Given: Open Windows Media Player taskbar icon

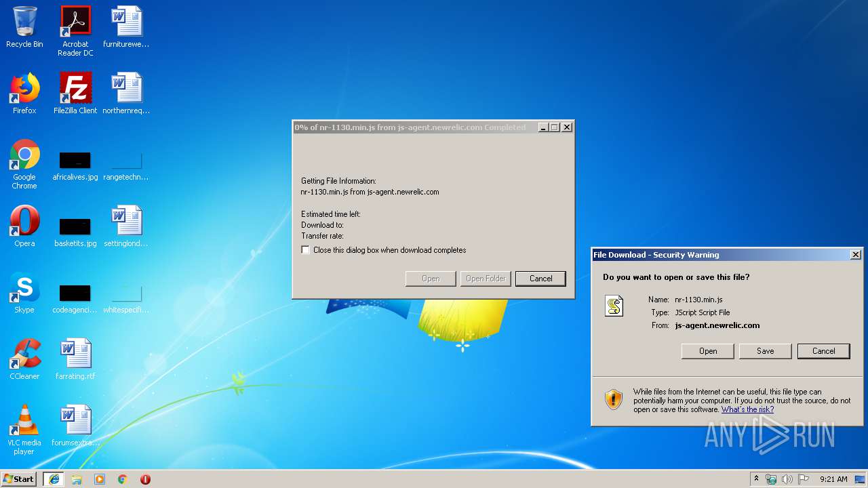Looking at the screenshot, I should point(100,479).
